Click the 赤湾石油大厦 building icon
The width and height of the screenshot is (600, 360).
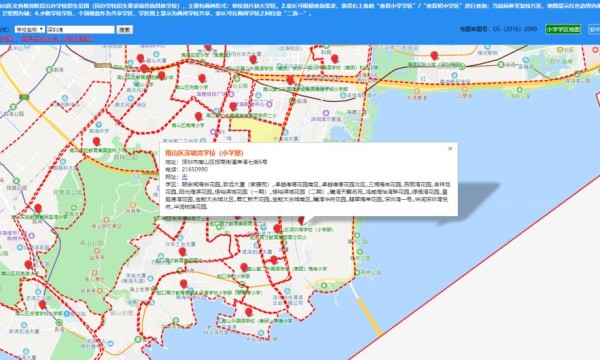coord(24,325)
